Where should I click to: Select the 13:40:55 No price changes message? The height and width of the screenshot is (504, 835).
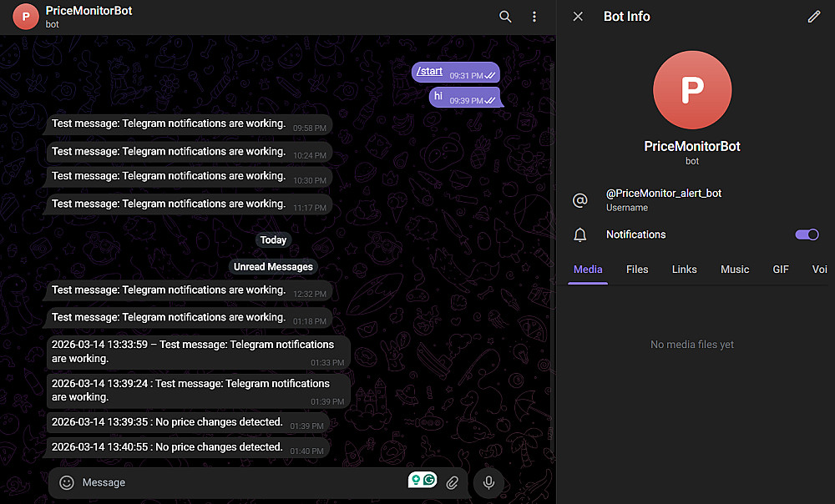187,447
